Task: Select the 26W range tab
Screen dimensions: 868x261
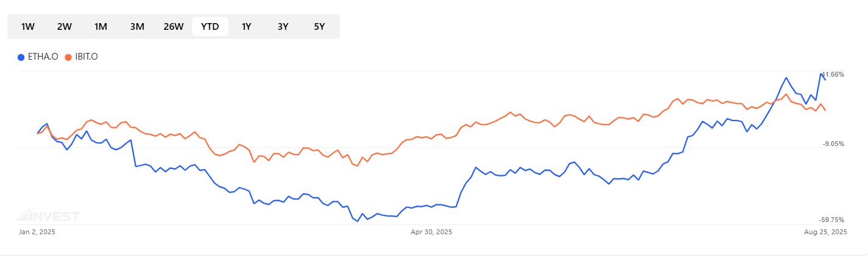Action: pyautogui.click(x=173, y=27)
